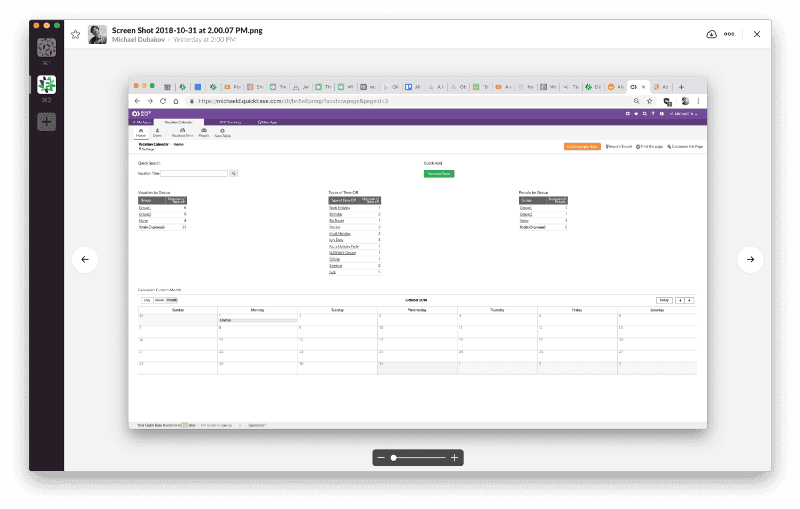Select the second workspace with green icon

point(46,85)
